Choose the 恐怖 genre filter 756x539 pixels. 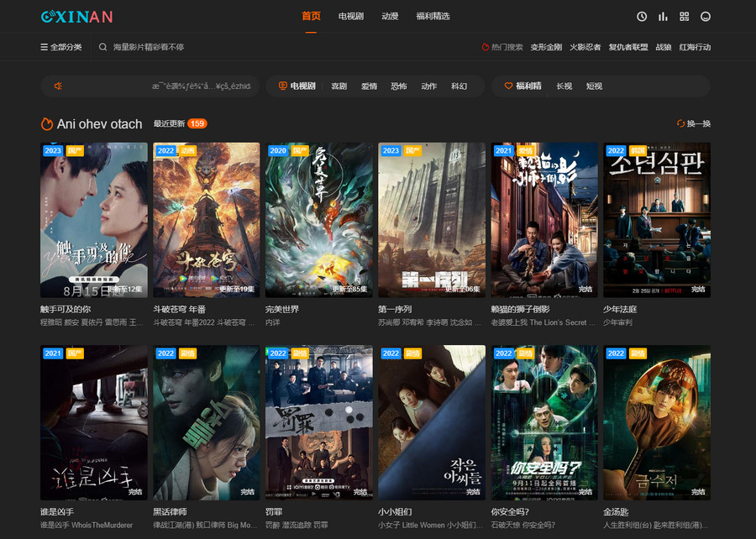click(399, 86)
